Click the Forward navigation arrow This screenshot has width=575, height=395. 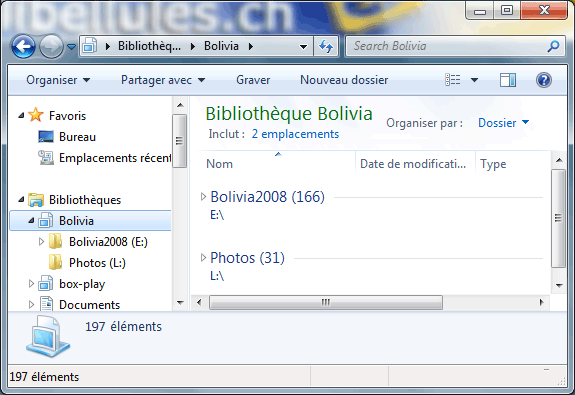[51, 47]
